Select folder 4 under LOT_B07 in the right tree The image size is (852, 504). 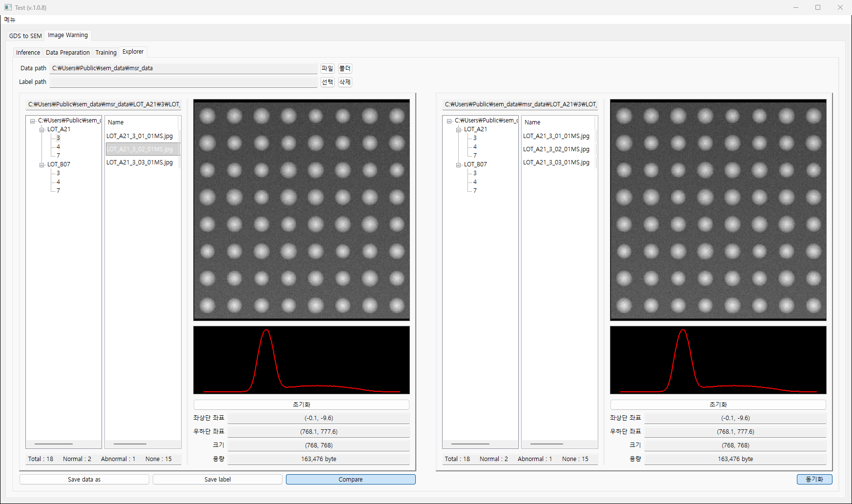coord(475,181)
